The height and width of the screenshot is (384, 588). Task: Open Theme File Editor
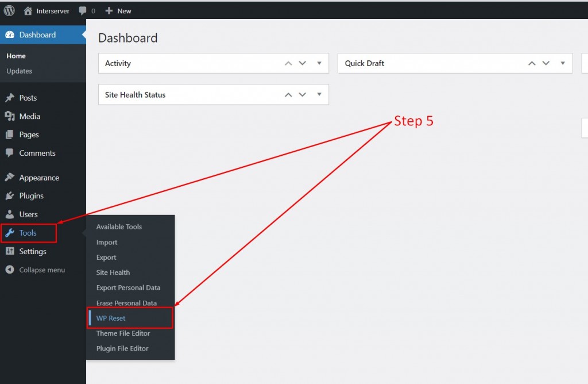tap(123, 333)
